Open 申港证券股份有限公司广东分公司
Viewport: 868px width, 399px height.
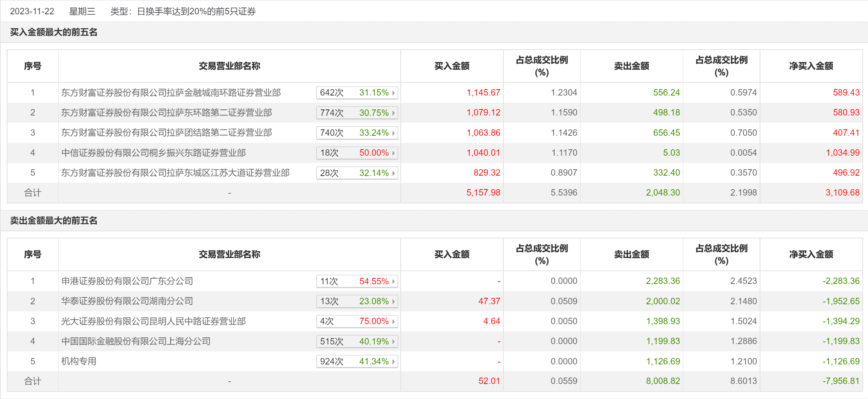tap(127, 281)
